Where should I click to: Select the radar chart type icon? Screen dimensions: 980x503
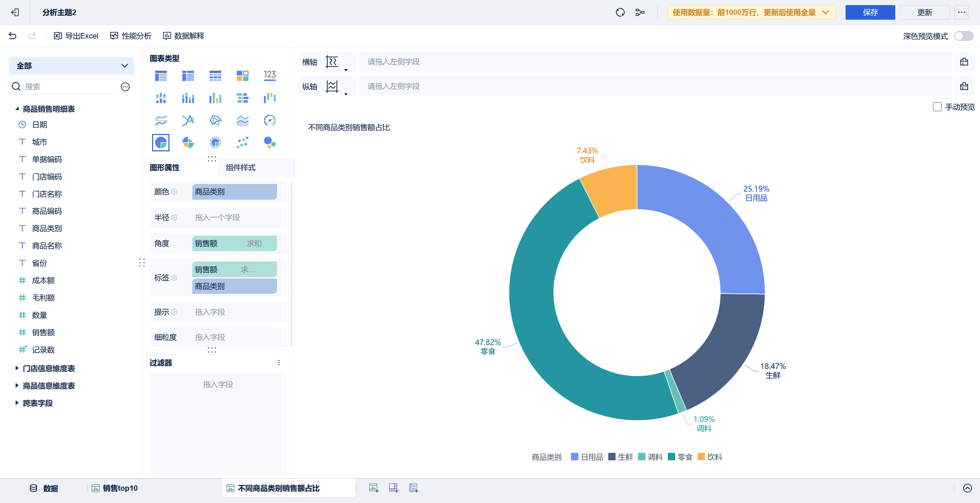[215, 120]
